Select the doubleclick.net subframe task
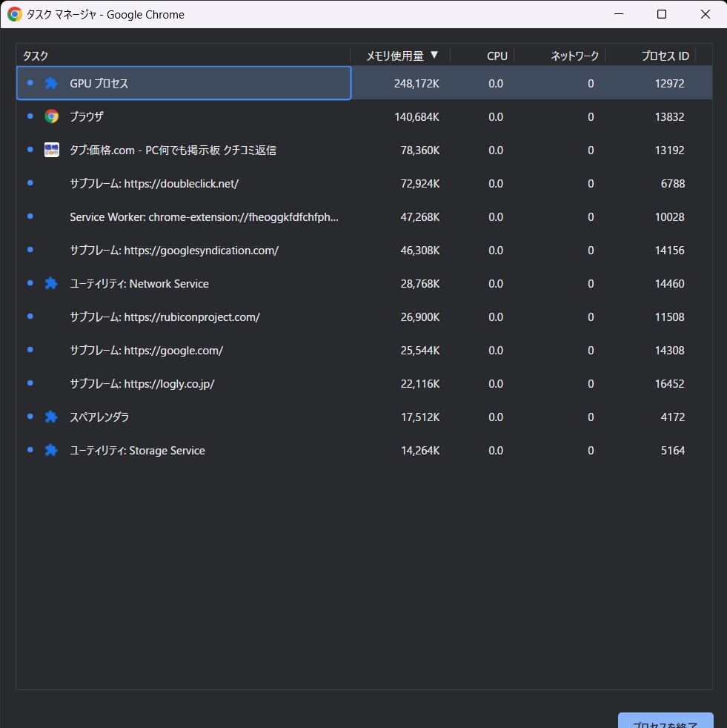 (365, 183)
